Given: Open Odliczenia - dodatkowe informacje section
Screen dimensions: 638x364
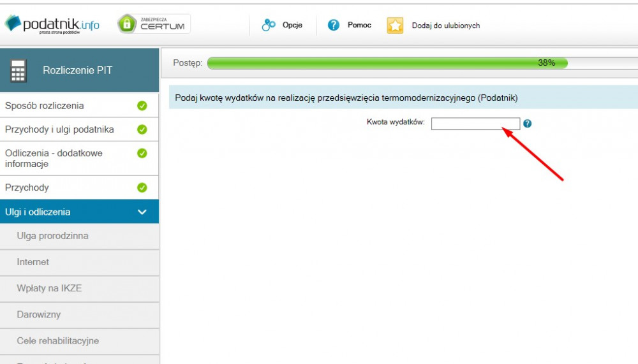Looking at the screenshot, I should [x=54, y=158].
